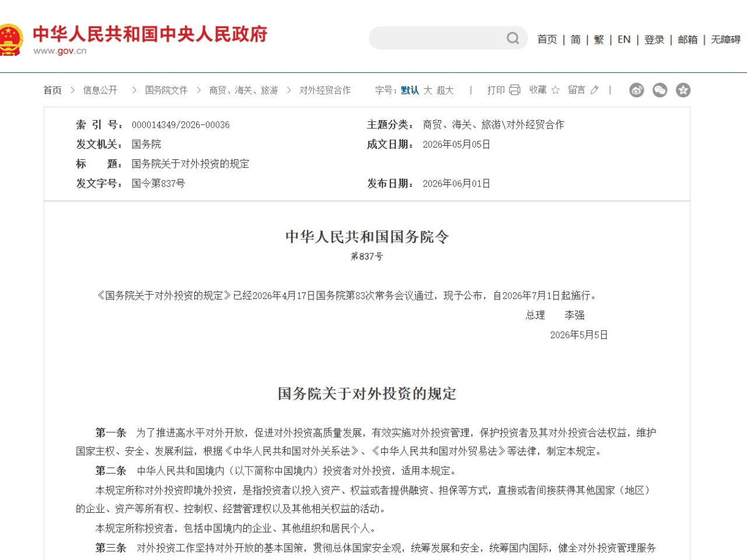747x560 pixels.
Task: Set font size to 大
Action: (428, 90)
